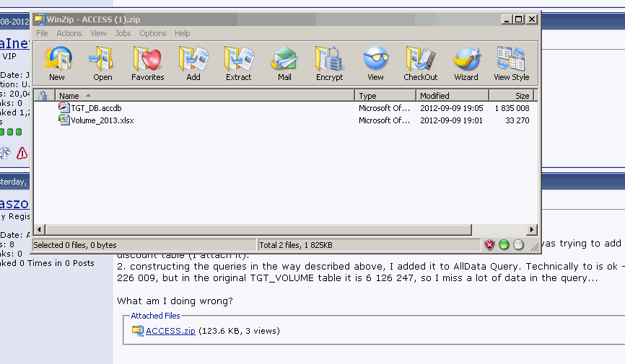Image resolution: width=625 pixels, height=364 pixels.
Task: Select the Volume_2013.xlsx file name
Action: pos(102,120)
